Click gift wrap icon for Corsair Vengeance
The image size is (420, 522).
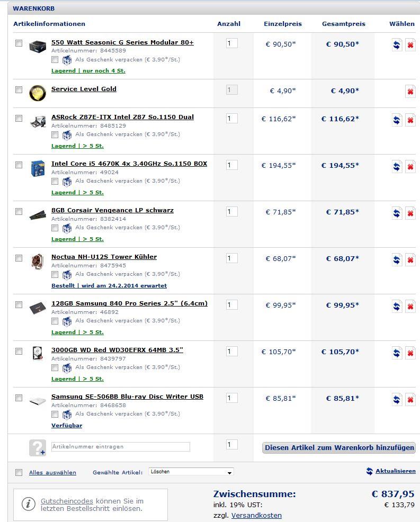67,228
